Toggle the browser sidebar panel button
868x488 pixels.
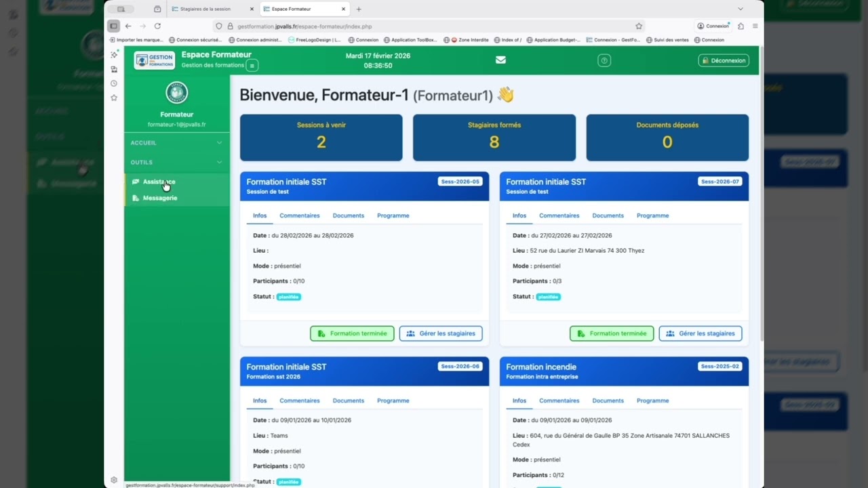[113, 26]
